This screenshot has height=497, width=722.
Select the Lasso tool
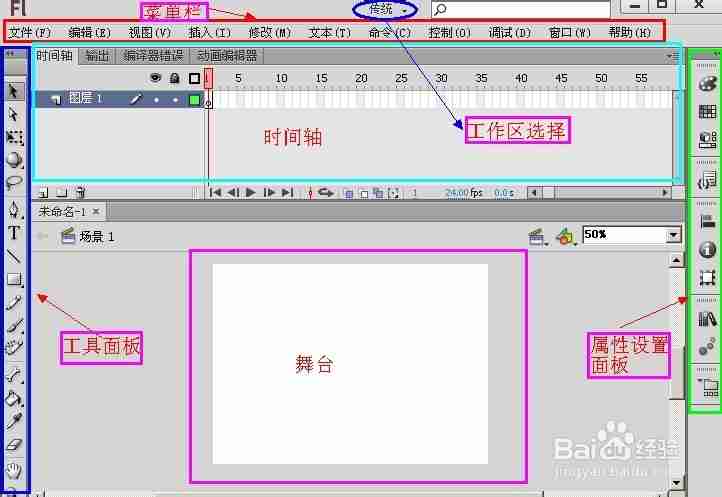point(14,183)
